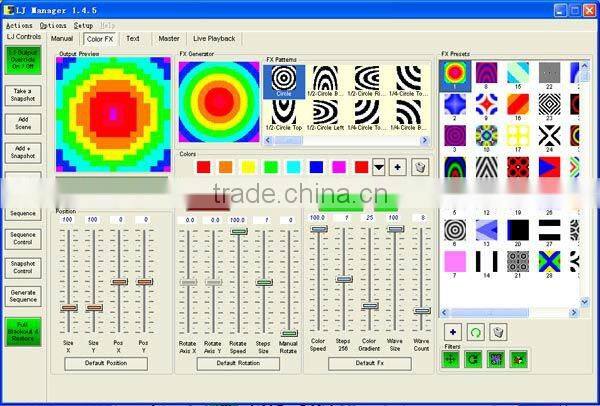This screenshot has height=406, width=600.
Task: Toggle LJ Output Override On/Off
Action: [22, 58]
